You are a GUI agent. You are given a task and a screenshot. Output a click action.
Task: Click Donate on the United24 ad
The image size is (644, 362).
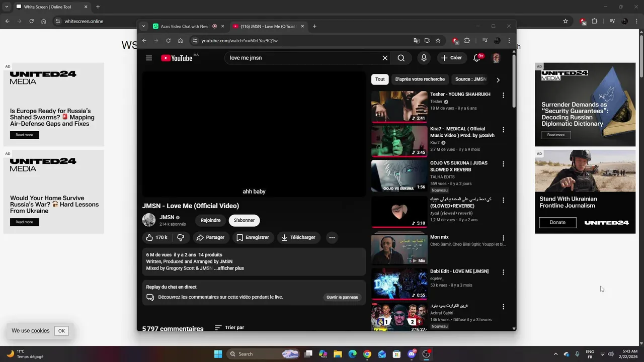click(557, 222)
